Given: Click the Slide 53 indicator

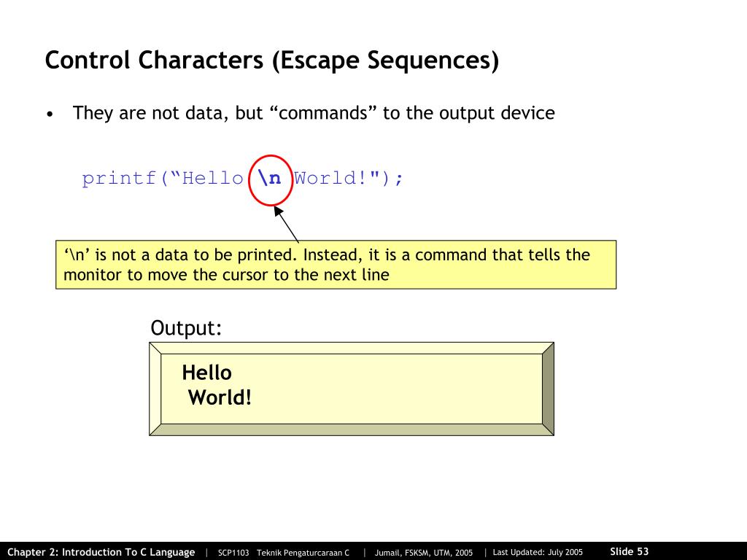Looking at the screenshot, I should [x=630, y=551].
